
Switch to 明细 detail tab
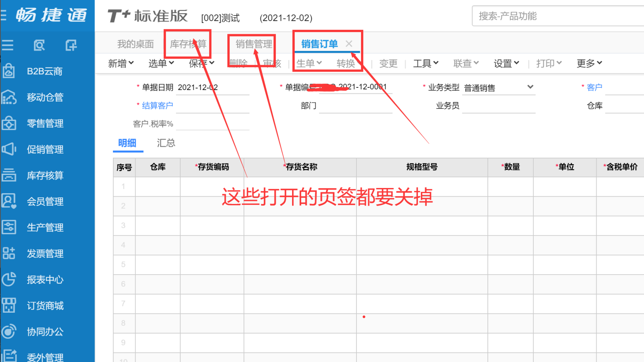(x=127, y=143)
